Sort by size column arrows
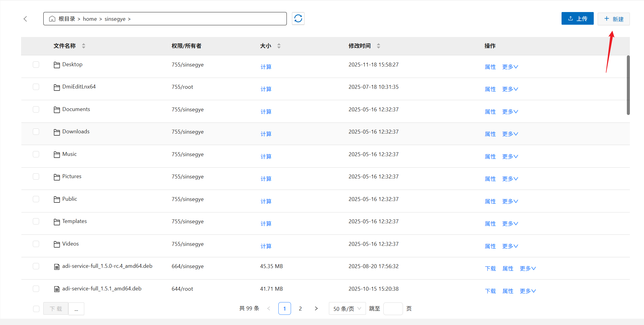The height and width of the screenshot is (325, 644). [279, 46]
